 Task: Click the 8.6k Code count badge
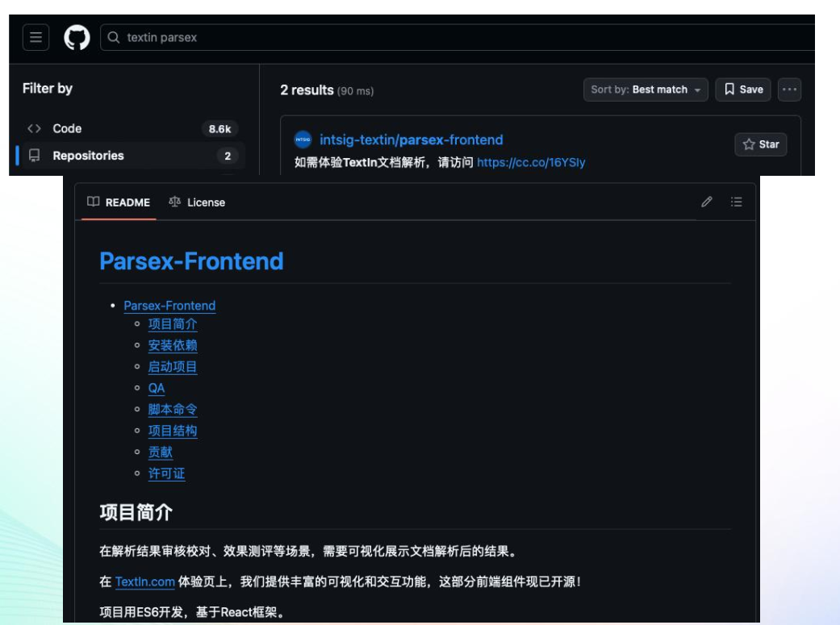coord(219,129)
